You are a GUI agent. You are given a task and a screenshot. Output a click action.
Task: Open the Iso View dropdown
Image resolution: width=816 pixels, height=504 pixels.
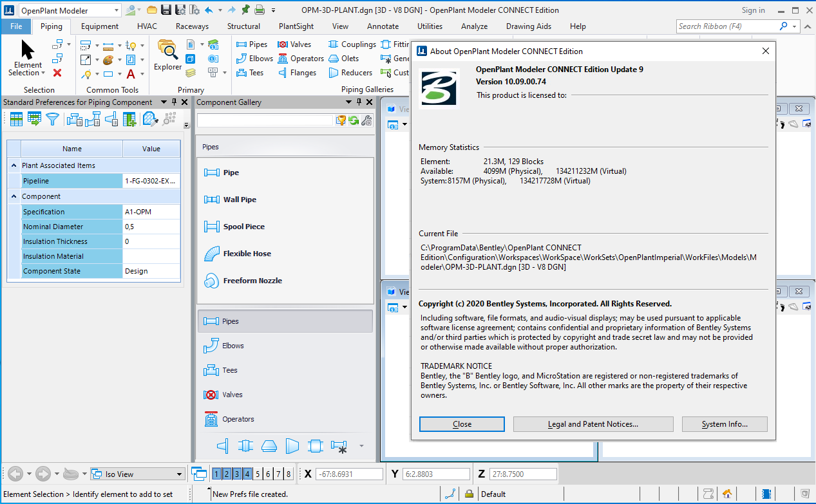coord(180,474)
